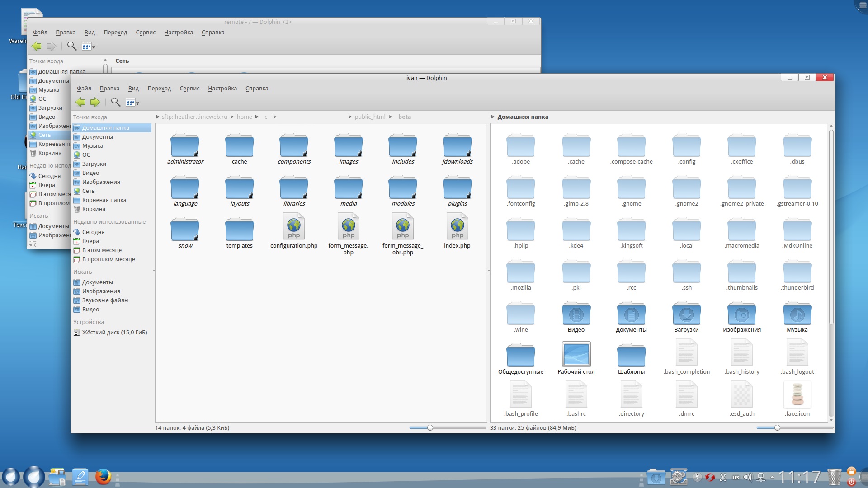Viewport: 868px width, 488px height.
Task: Expand the arrow before Домашняя папка breadcrumb
Action: point(493,117)
